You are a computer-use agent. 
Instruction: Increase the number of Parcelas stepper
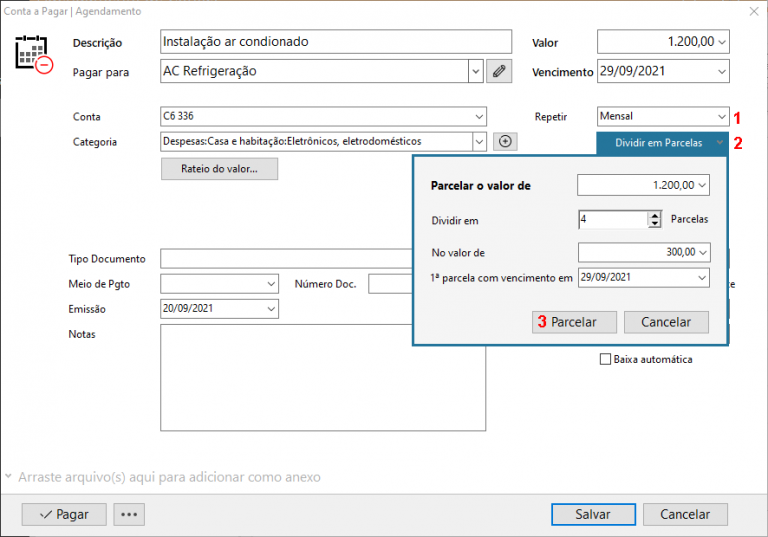(x=655, y=215)
